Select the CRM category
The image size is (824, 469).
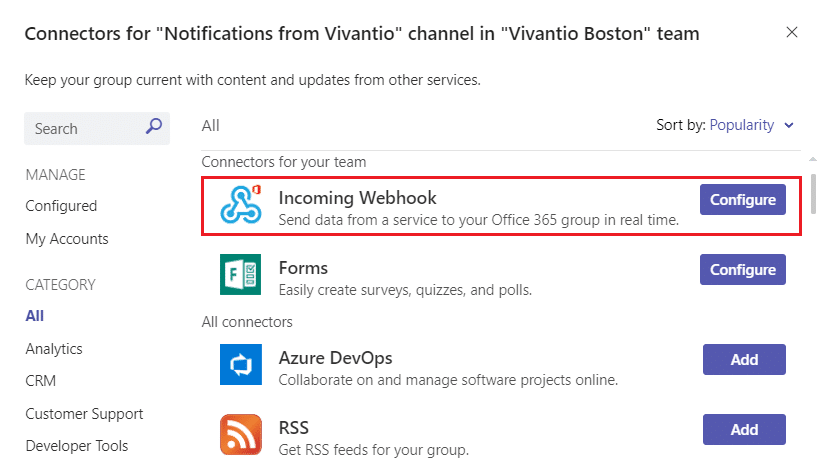40,381
